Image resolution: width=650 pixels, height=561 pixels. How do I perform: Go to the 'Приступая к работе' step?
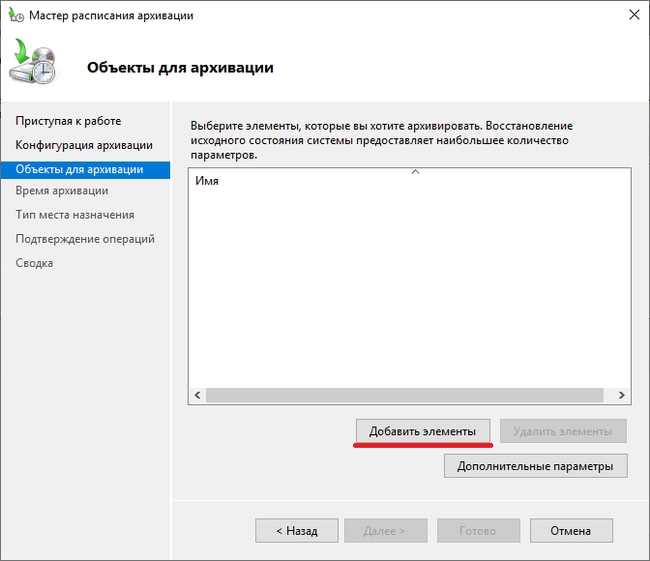tap(68, 121)
